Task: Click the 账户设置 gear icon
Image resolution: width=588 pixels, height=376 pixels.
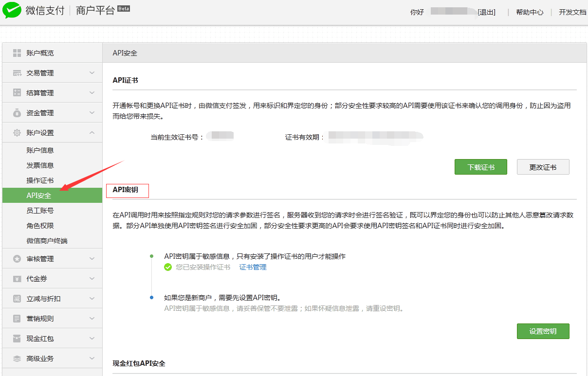Action: tap(17, 133)
